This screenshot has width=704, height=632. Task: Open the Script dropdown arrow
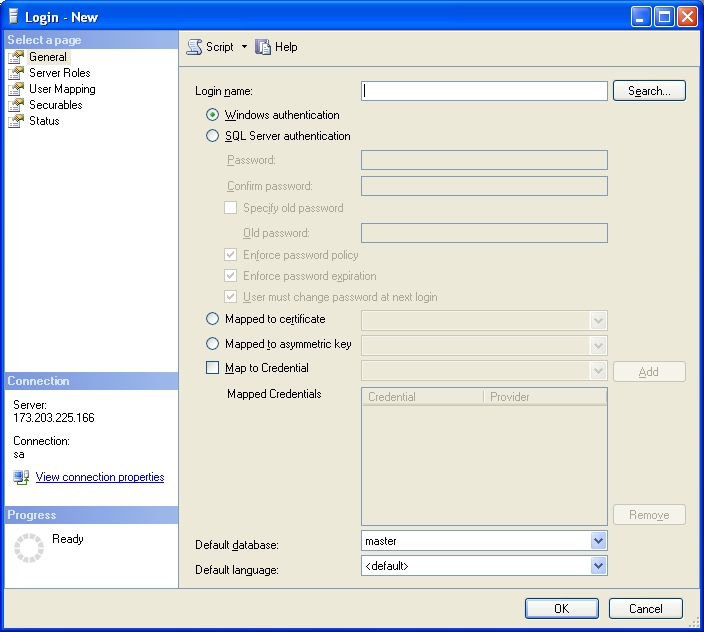tap(244, 47)
